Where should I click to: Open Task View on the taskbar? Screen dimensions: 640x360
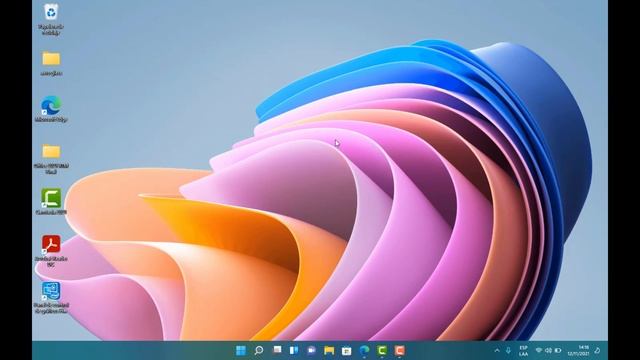coord(277,350)
